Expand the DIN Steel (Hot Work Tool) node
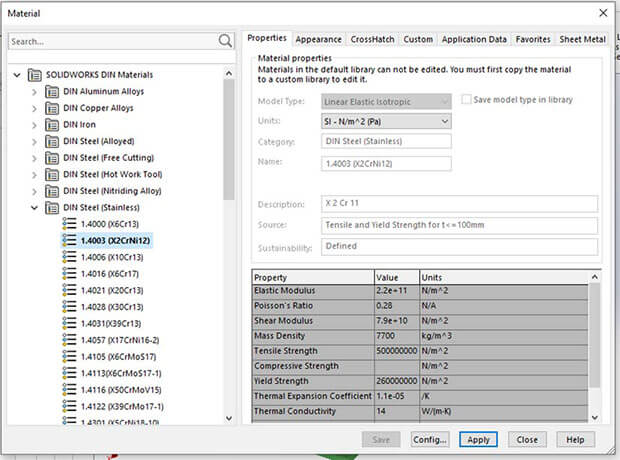The image size is (620, 460). [34, 175]
